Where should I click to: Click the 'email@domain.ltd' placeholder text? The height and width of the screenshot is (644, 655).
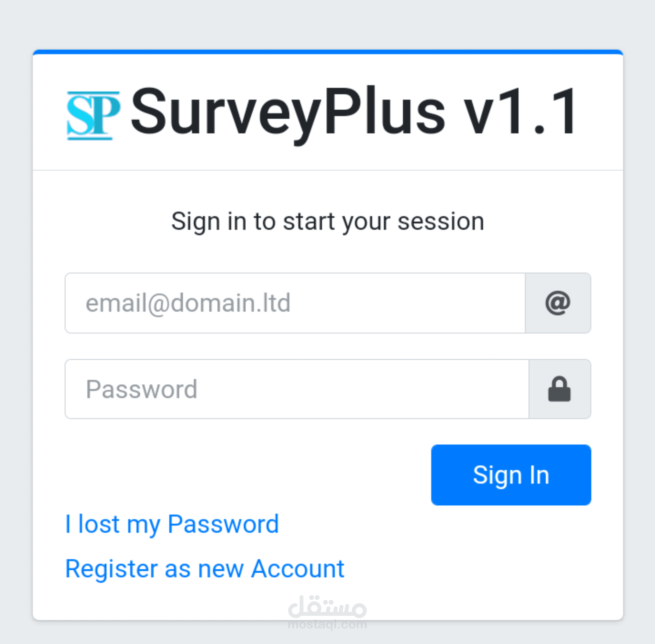point(188,303)
